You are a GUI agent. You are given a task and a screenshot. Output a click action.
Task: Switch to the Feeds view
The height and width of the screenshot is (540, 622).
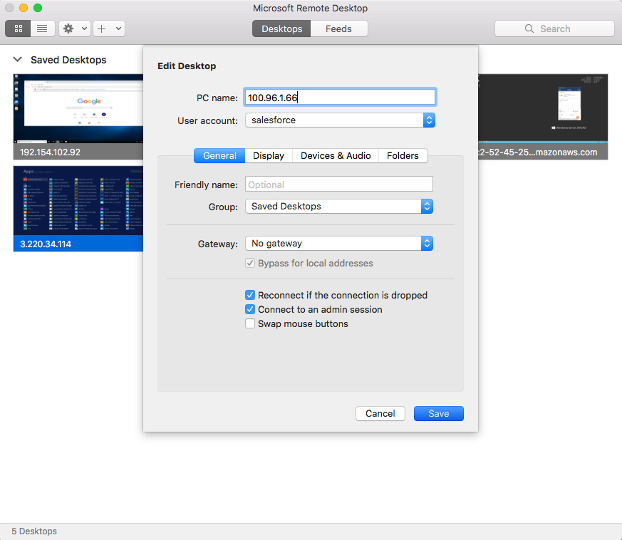[x=338, y=29]
